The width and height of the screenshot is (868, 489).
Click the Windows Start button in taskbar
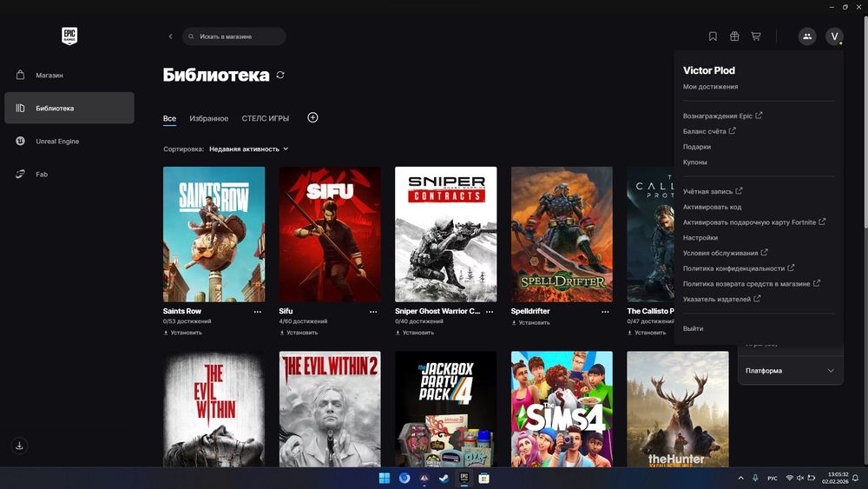(x=385, y=478)
